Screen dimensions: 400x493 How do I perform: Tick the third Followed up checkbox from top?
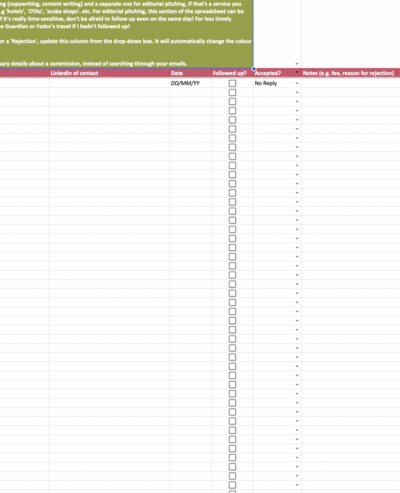click(x=232, y=102)
